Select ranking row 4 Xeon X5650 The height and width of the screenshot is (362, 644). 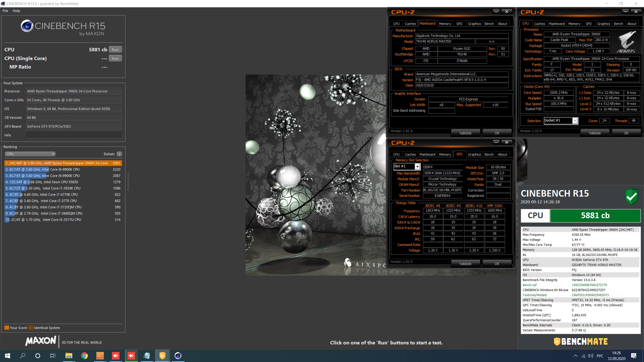(x=63, y=182)
